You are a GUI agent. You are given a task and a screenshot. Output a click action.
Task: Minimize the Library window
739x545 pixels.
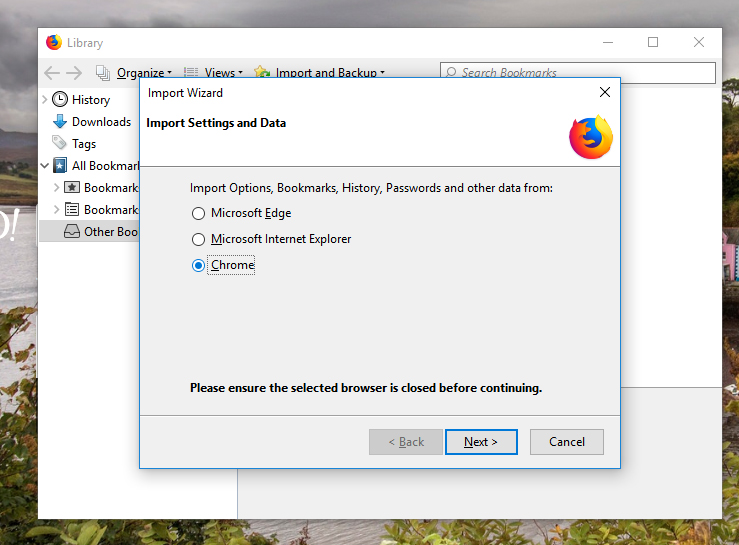pos(608,42)
